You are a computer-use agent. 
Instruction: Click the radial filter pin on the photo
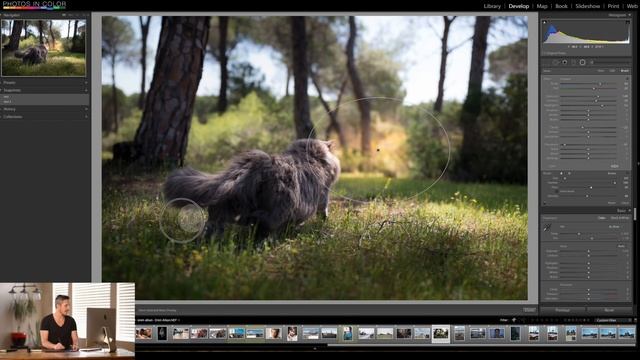[x=378, y=150]
